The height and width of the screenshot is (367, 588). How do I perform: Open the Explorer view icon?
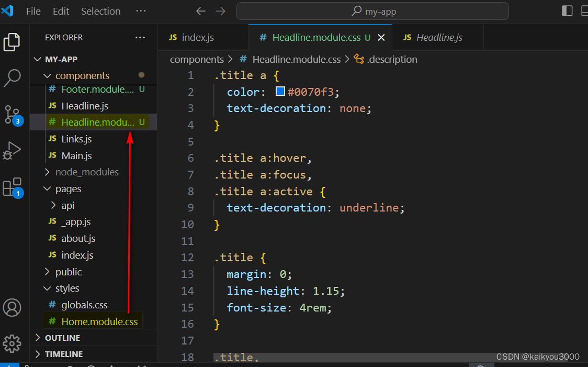(12, 42)
